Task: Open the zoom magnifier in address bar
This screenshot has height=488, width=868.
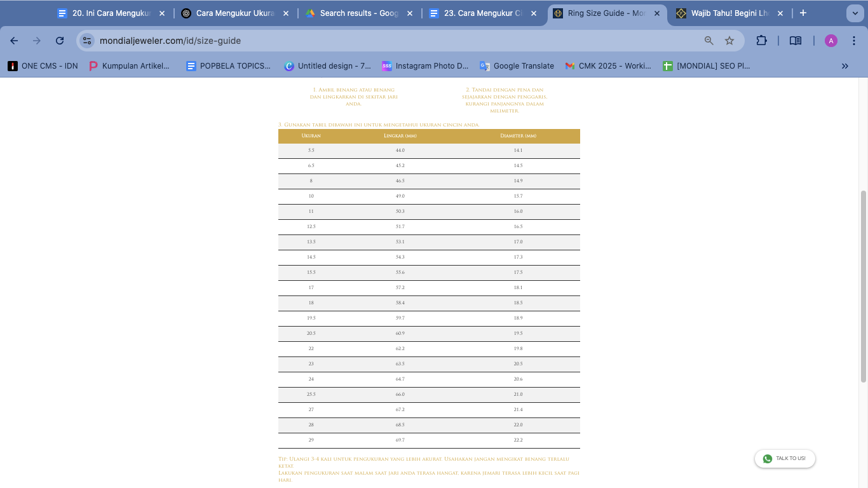Action: coord(709,41)
